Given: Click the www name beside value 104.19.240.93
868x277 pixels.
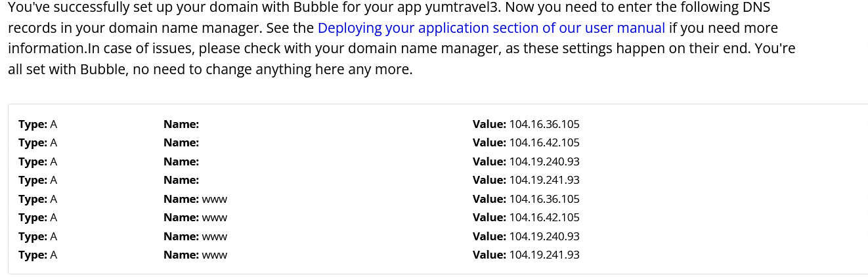Looking at the screenshot, I should tap(214, 236).
